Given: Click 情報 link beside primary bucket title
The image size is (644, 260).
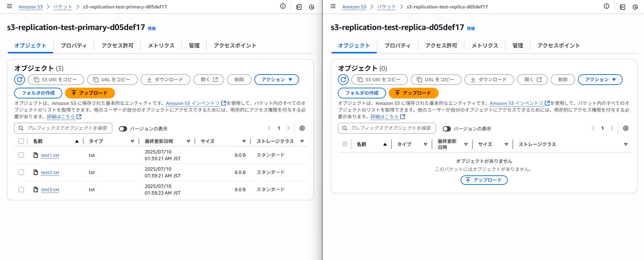Looking at the screenshot, I should [x=152, y=29].
